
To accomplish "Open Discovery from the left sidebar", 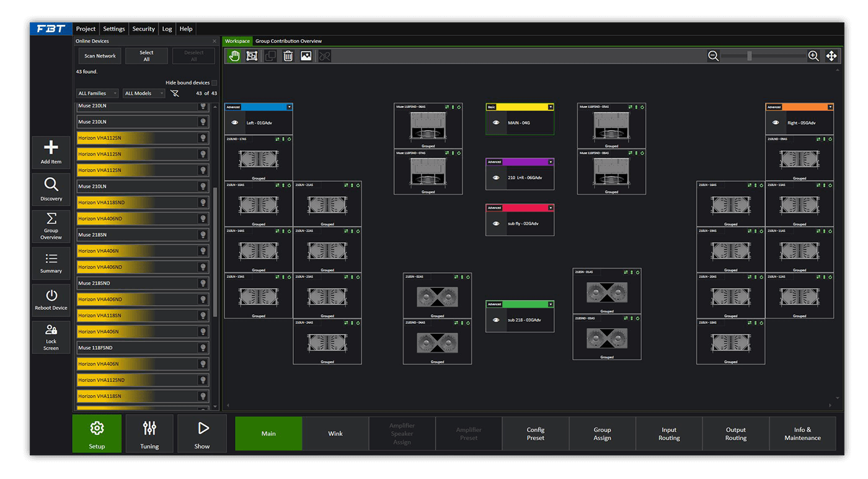I will tap(51, 189).
